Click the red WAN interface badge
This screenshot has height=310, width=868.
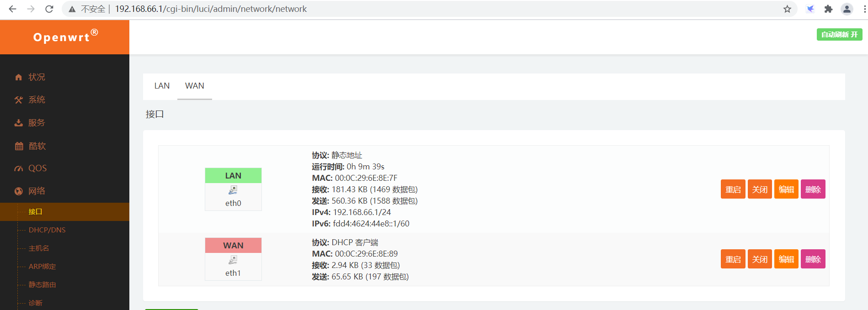(233, 246)
